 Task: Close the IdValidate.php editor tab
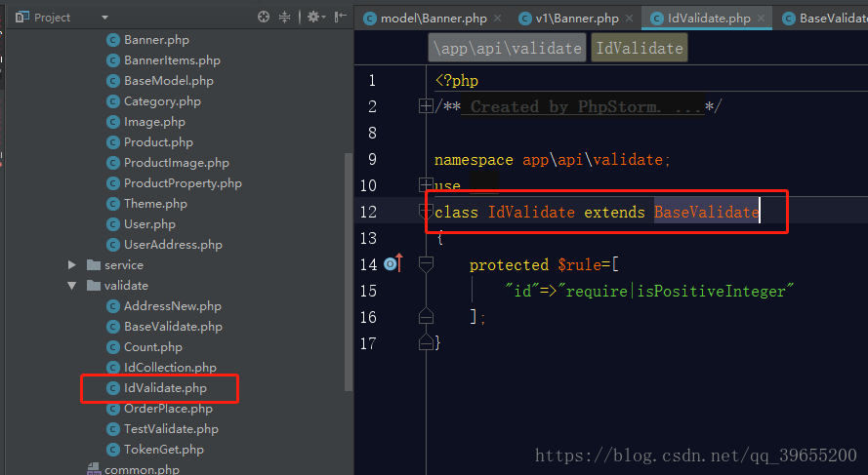pyautogui.click(x=762, y=19)
